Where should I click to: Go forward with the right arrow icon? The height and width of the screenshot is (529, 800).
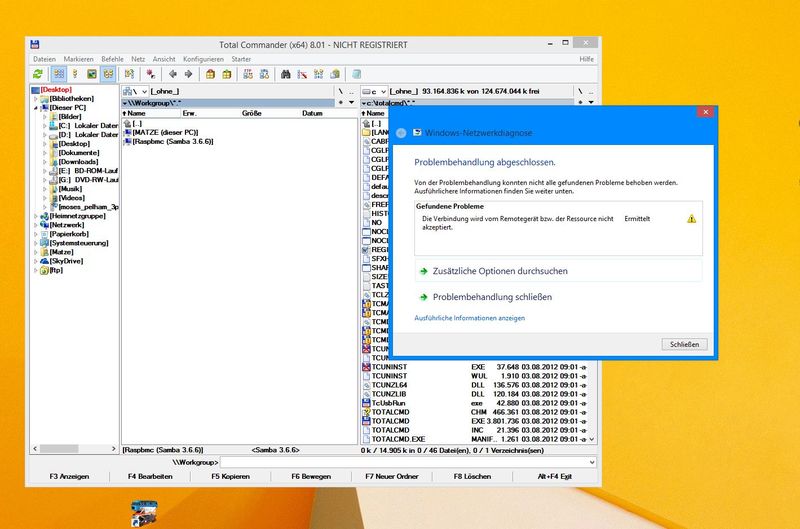click(188, 74)
